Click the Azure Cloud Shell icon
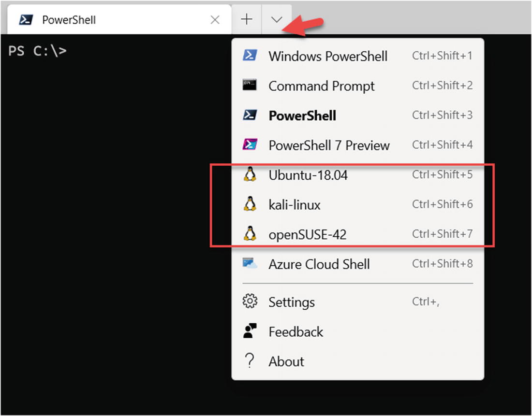Viewport: 532px width, 416px height. pyautogui.click(x=250, y=263)
